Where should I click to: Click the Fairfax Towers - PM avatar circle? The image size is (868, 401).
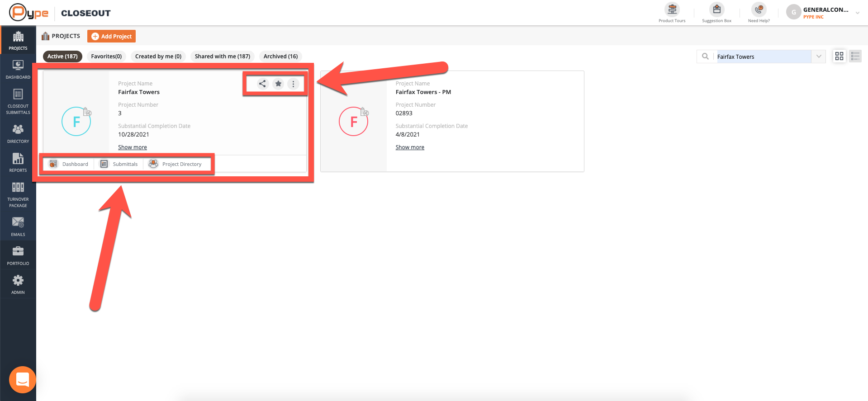(354, 121)
